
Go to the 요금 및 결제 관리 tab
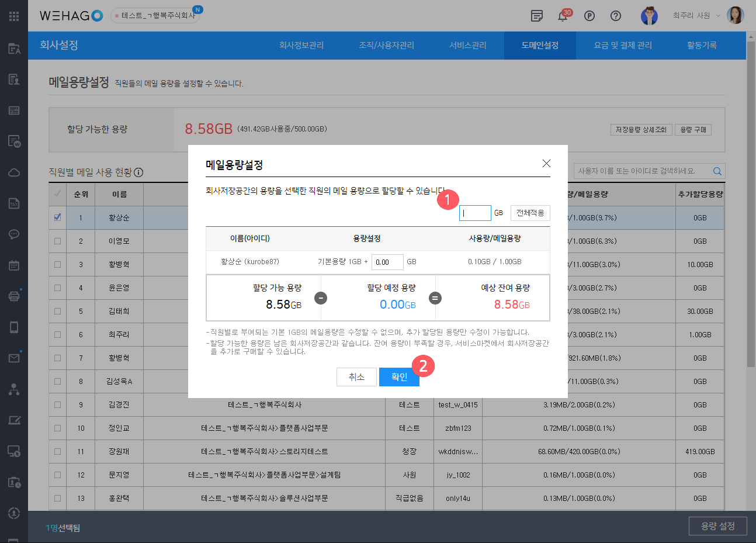pyautogui.click(x=623, y=46)
